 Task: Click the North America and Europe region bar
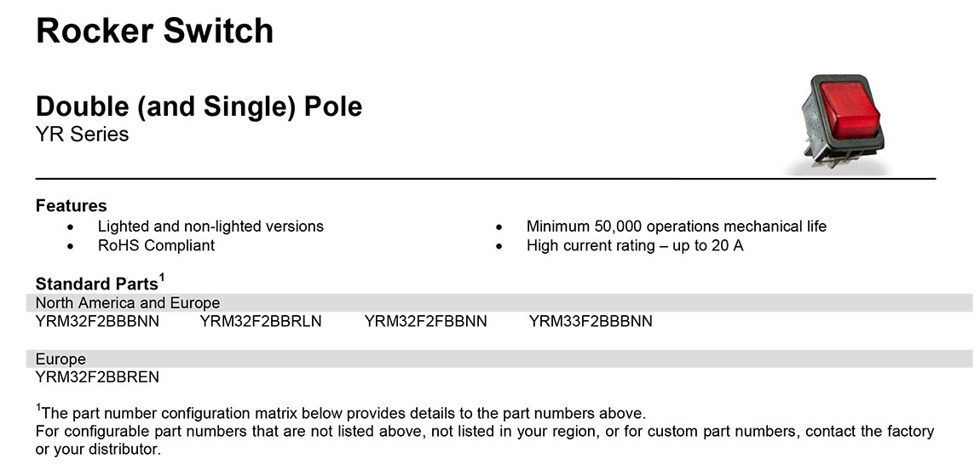[503, 303]
